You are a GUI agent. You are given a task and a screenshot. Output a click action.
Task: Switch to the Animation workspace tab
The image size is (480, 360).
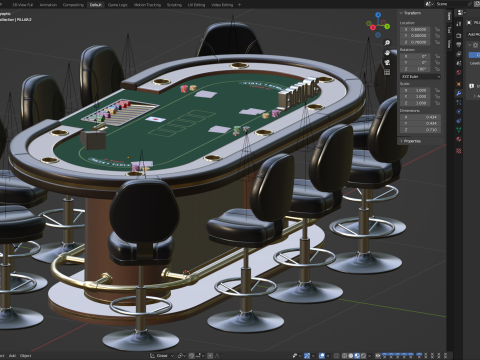click(48, 5)
